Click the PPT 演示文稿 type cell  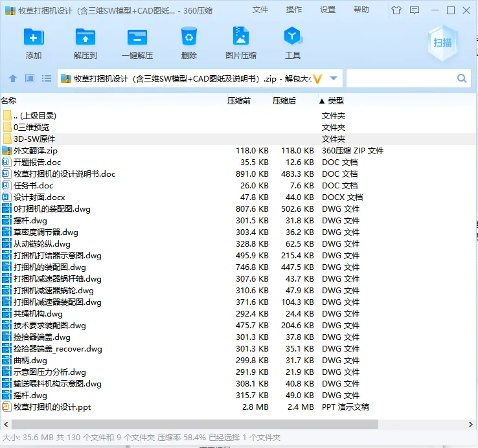coord(345,407)
